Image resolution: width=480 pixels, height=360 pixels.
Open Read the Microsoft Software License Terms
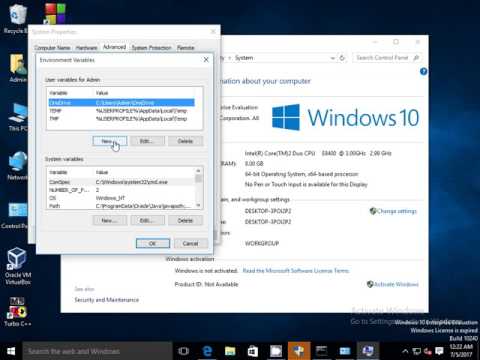296,271
